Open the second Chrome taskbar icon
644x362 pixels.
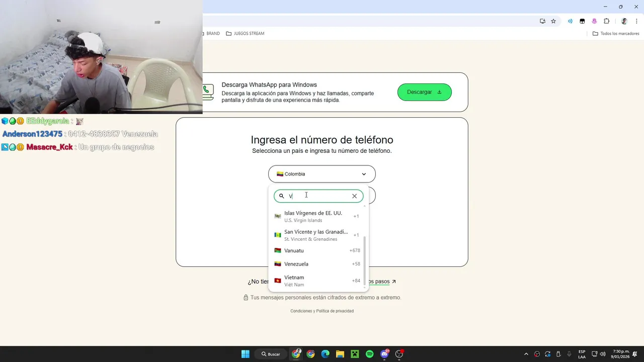[310, 354]
